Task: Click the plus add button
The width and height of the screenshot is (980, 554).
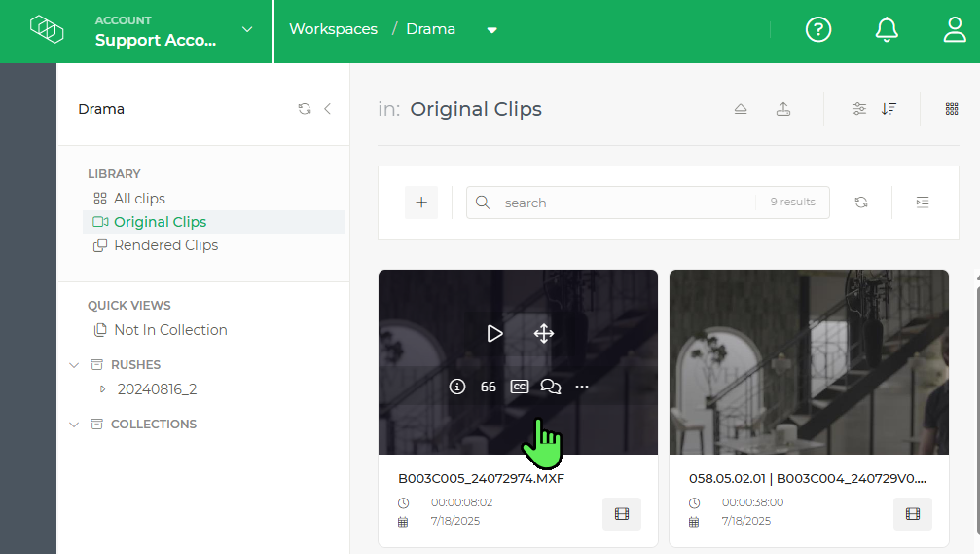Action: [421, 203]
